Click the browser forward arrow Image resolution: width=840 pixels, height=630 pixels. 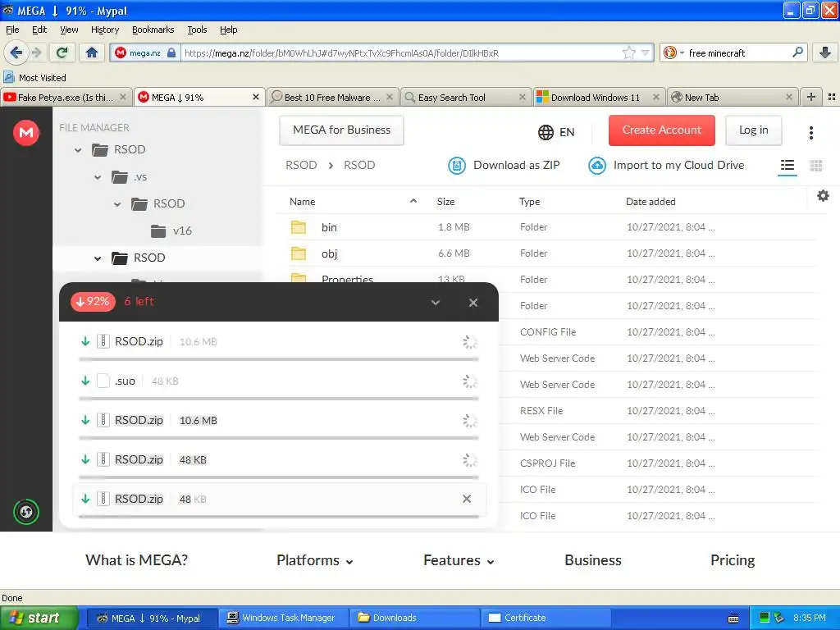click(36, 52)
